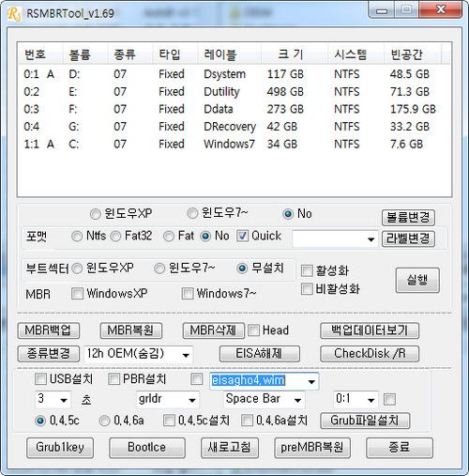This screenshot has height=476, width=469.
Task: Select the Windows7 partition row
Action: 234,145
